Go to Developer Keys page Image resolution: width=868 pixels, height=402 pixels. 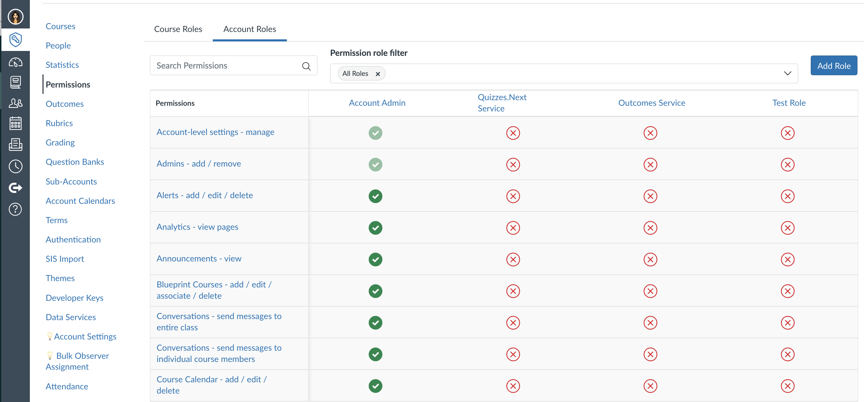(x=74, y=298)
